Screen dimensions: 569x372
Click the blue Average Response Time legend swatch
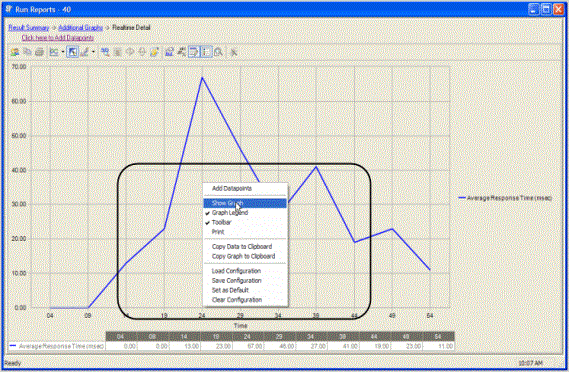(462, 198)
